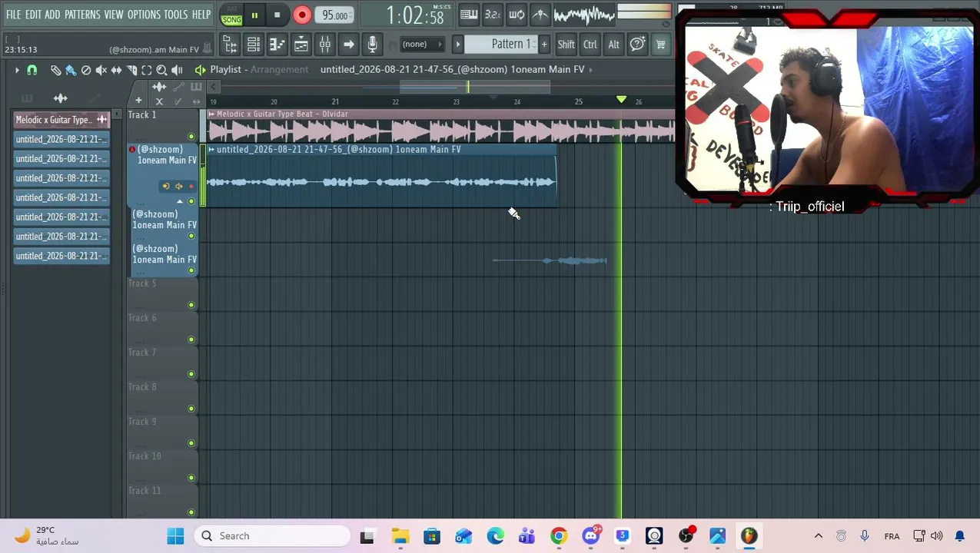Select the playlist Paint brush tool
The image size is (980, 553).
pyautogui.click(x=71, y=70)
